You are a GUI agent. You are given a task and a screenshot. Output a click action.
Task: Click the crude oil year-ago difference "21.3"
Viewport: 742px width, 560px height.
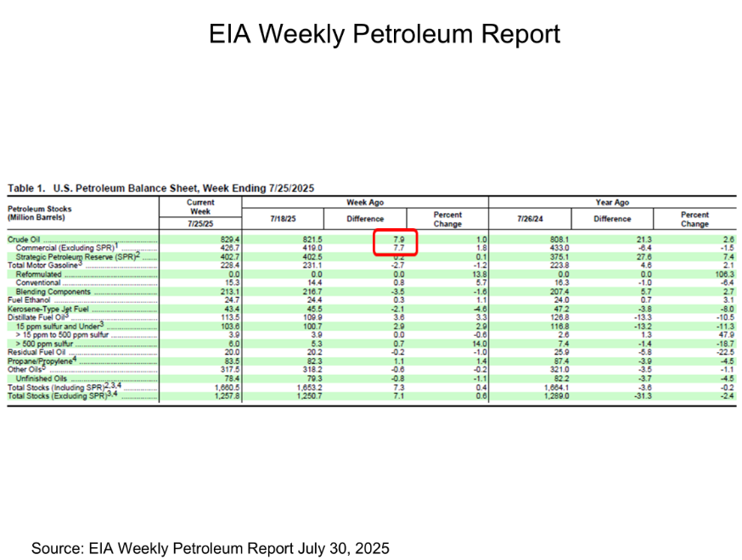644,240
